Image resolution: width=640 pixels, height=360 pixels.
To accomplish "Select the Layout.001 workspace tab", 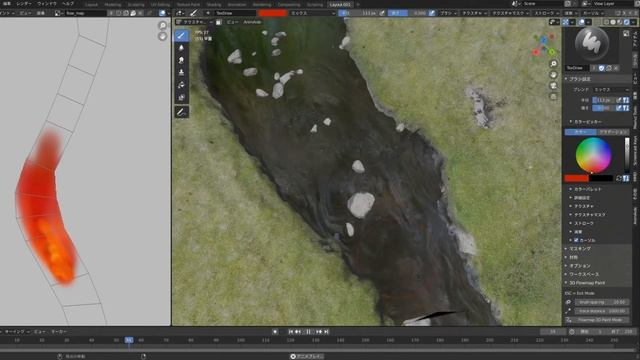I will point(340,4).
